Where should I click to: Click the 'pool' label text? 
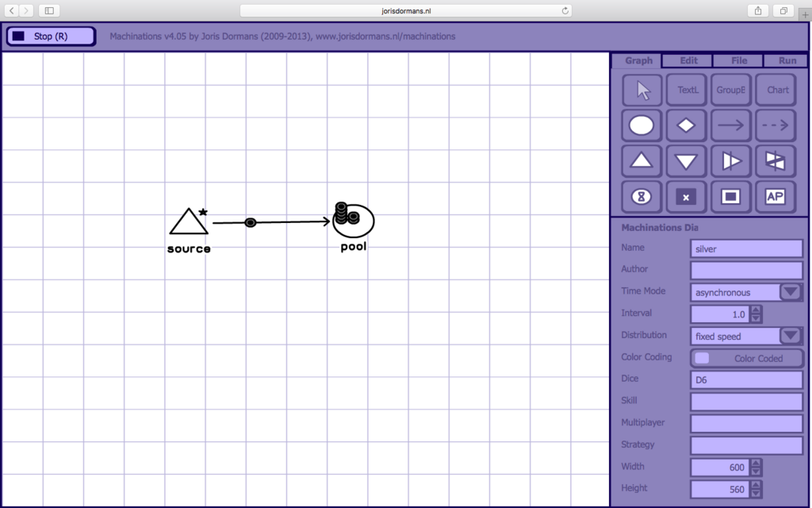(x=354, y=247)
